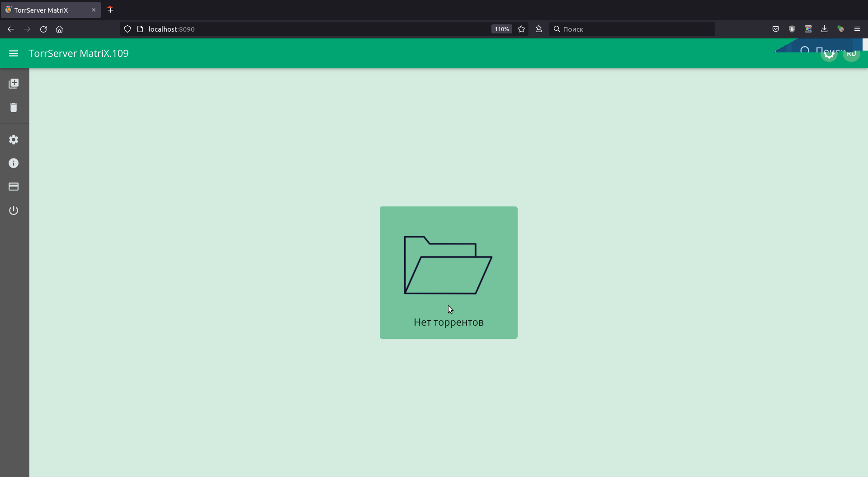
Task: Open the Firefox downloads panel
Action: (x=825, y=29)
